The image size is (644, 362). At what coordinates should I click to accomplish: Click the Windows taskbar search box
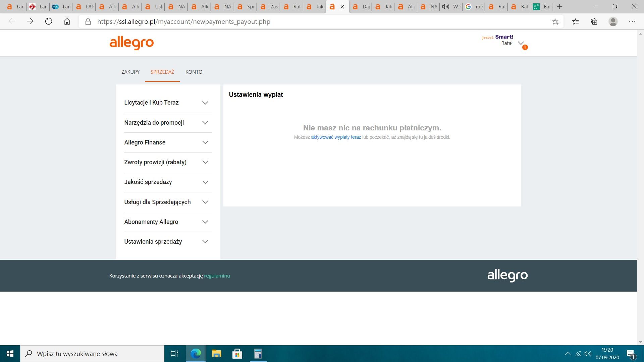[92, 354]
